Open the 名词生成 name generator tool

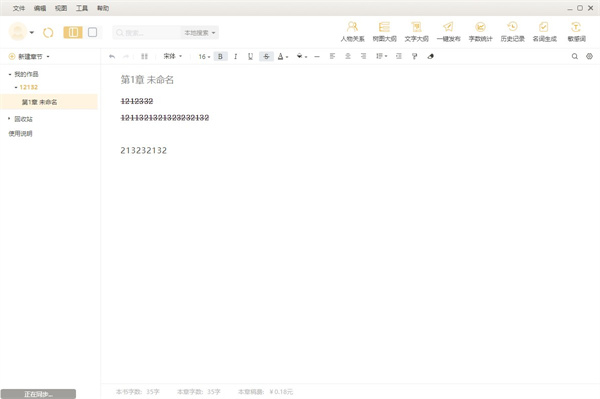point(544,31)
